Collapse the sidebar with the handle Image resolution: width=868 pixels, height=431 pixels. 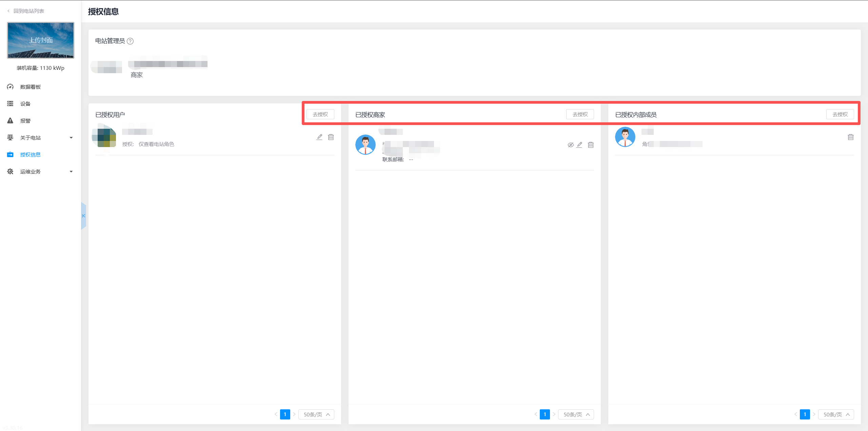83,216
